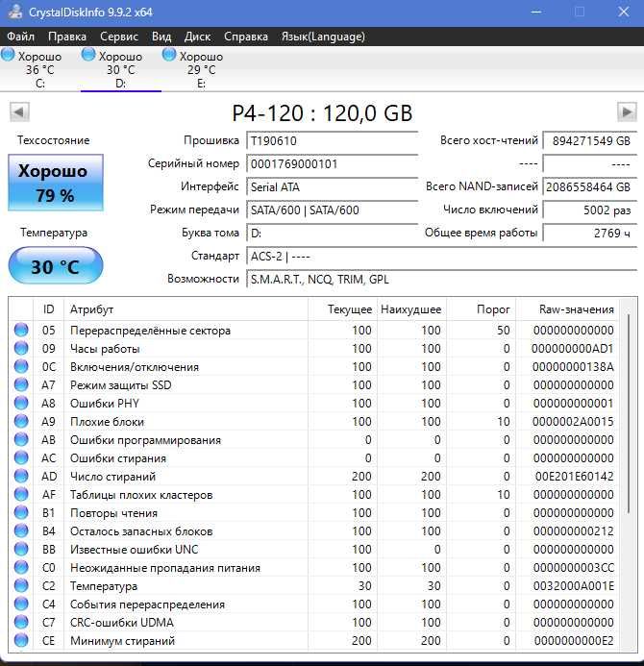This screenshot has height=666, width=644.
Task: Select raw value 0000002A0015
Action: pyautogui.click(x=573, y=421)
